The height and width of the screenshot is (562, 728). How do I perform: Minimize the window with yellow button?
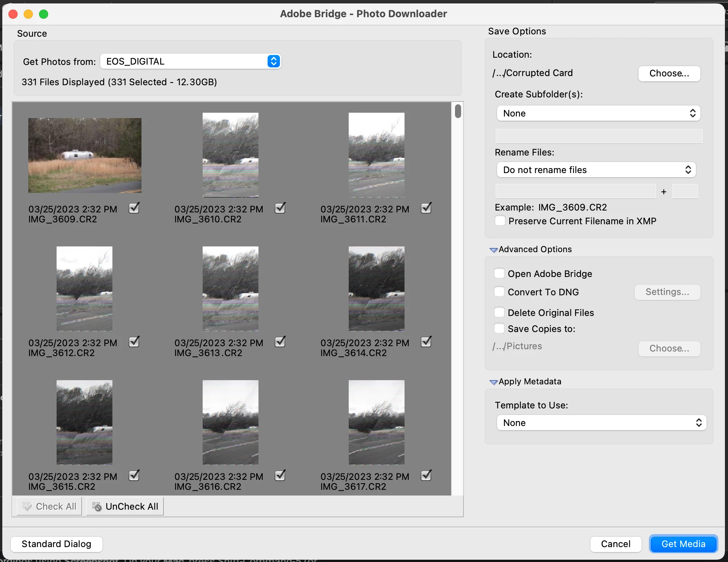tap(28, 14)
